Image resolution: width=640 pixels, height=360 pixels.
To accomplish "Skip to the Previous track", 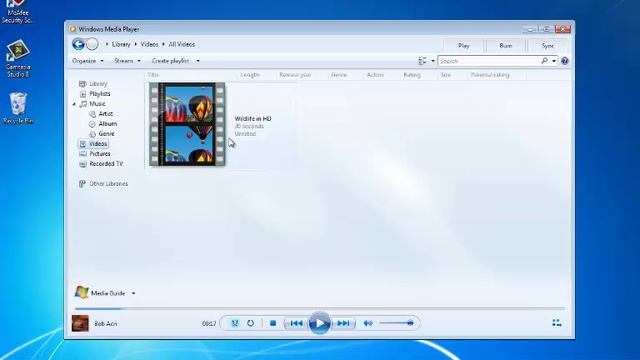I will click(296, 323).
